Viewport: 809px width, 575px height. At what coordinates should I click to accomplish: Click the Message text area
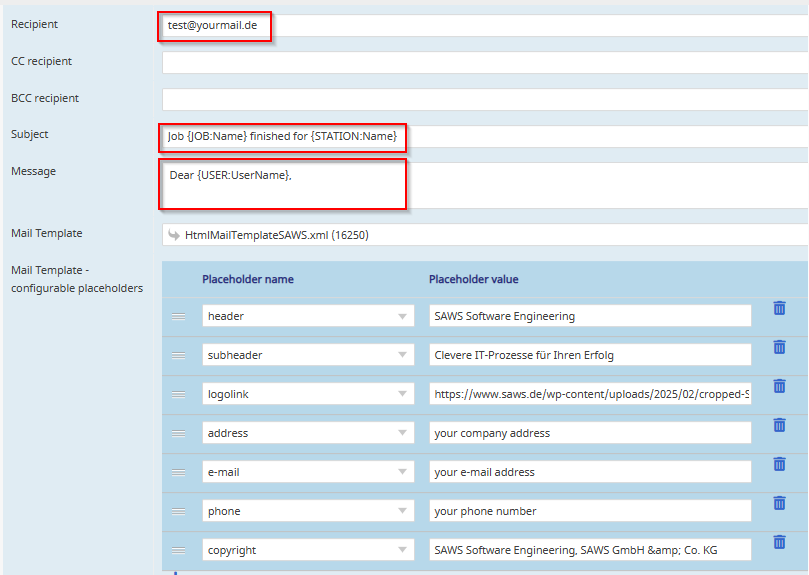(x=485, y=185)
